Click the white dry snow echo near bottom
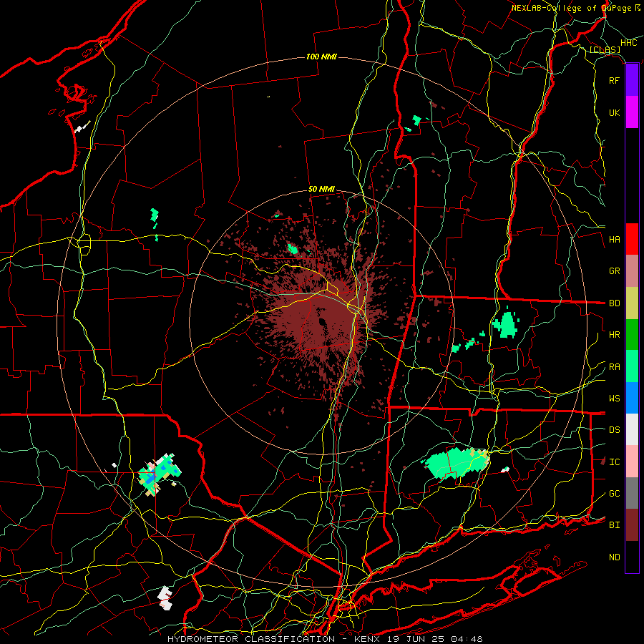Screen dimensions: 644x644 pos(165,598)
